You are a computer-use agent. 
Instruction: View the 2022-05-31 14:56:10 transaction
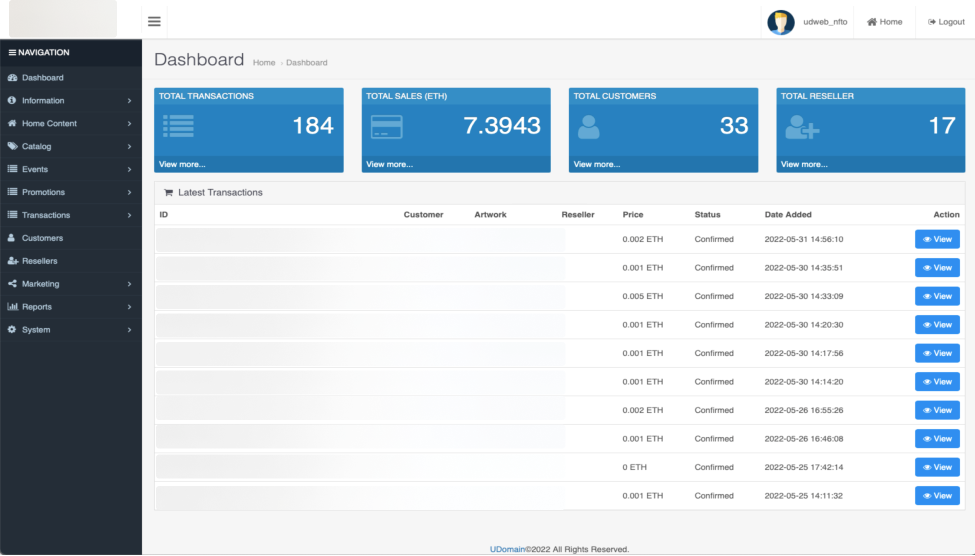coord(936,239)
